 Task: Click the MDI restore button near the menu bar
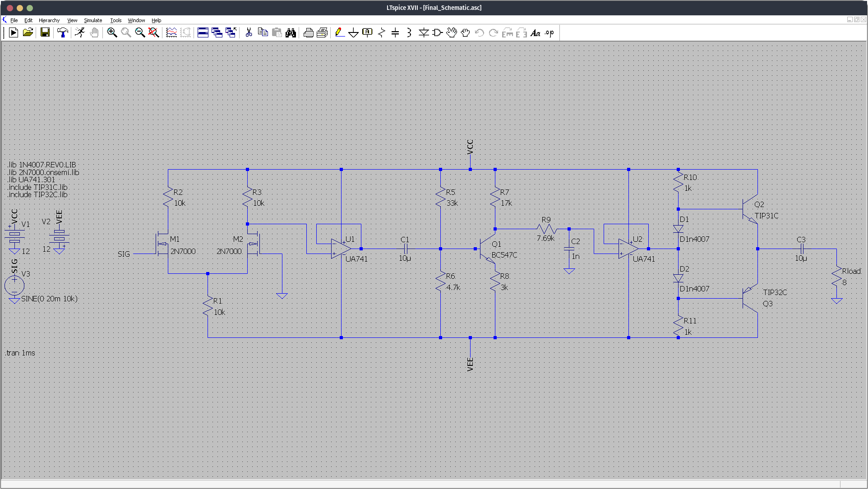[x=856, y=19]
